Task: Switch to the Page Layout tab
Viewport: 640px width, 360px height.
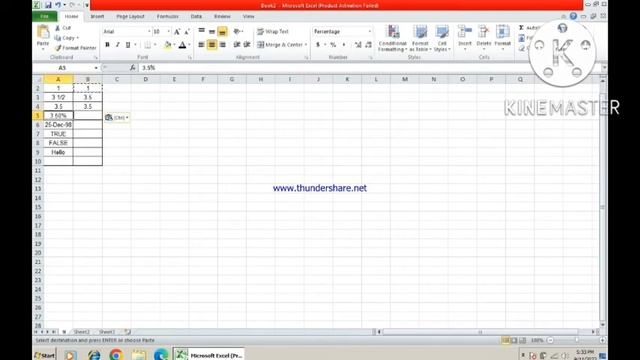Action: 130,16
